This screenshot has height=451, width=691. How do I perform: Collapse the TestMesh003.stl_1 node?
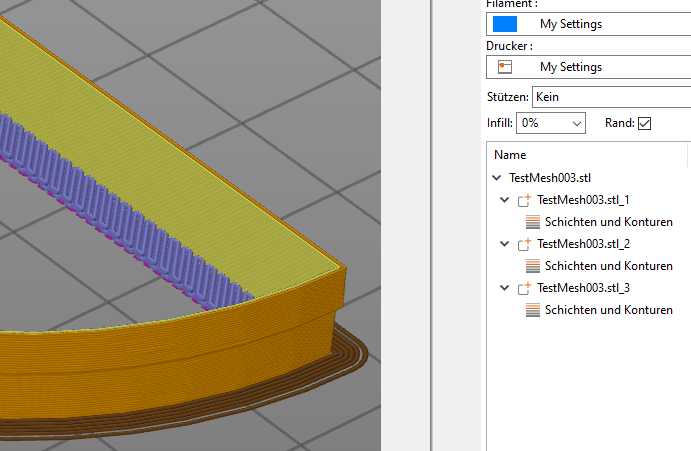(505, 200)
